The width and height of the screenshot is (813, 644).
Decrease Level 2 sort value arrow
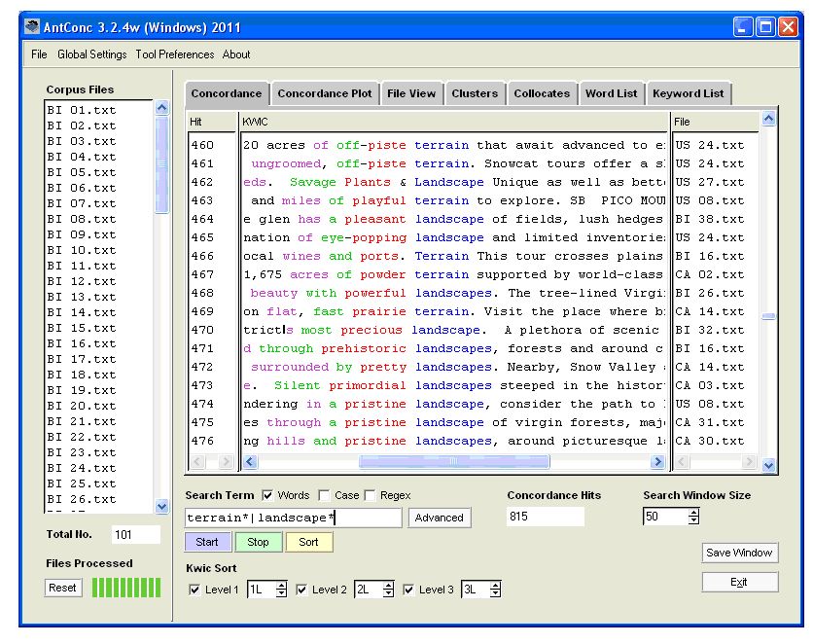point(388,593)
